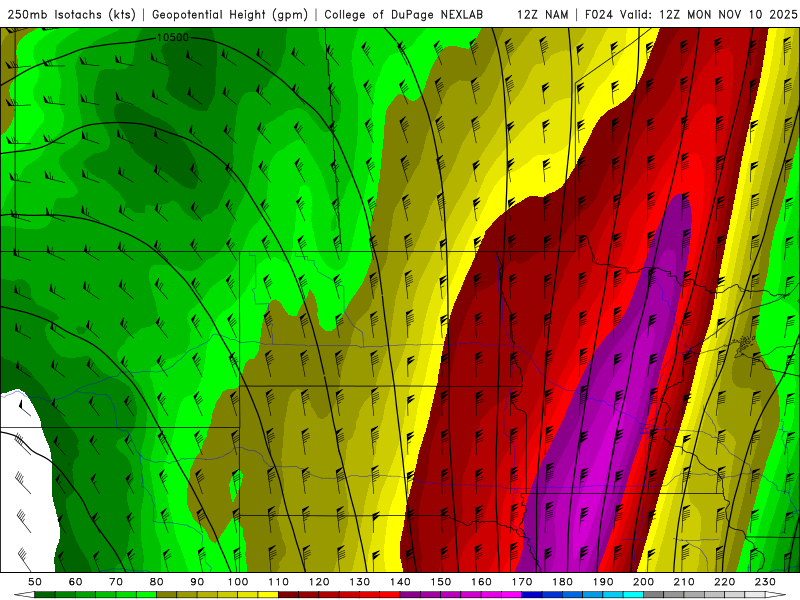Click the 220 legend value
Screen dimensions: 800x600
(724, 582)
